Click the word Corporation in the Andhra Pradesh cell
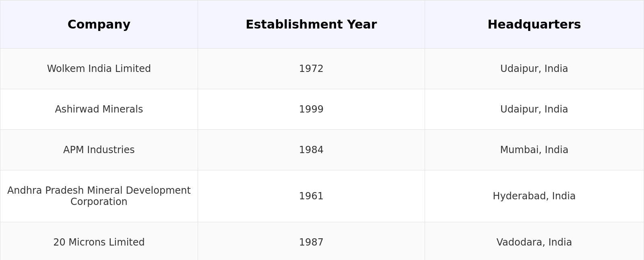The height and width of the screenshot is (260, 644). [x=99, y=202]
